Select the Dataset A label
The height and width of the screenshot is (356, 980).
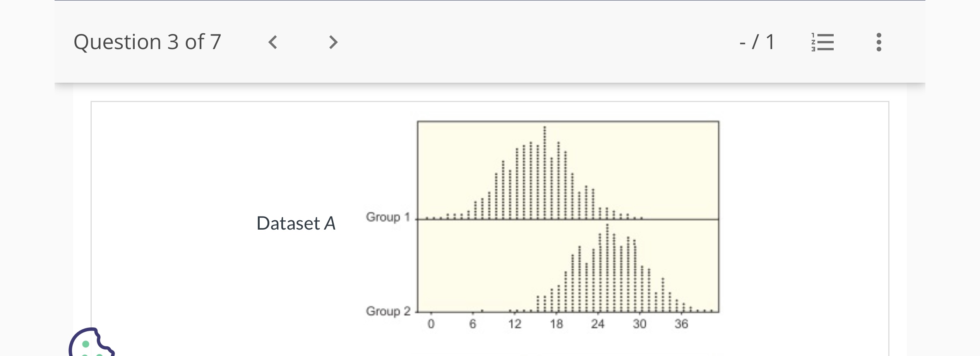point(296,223)
